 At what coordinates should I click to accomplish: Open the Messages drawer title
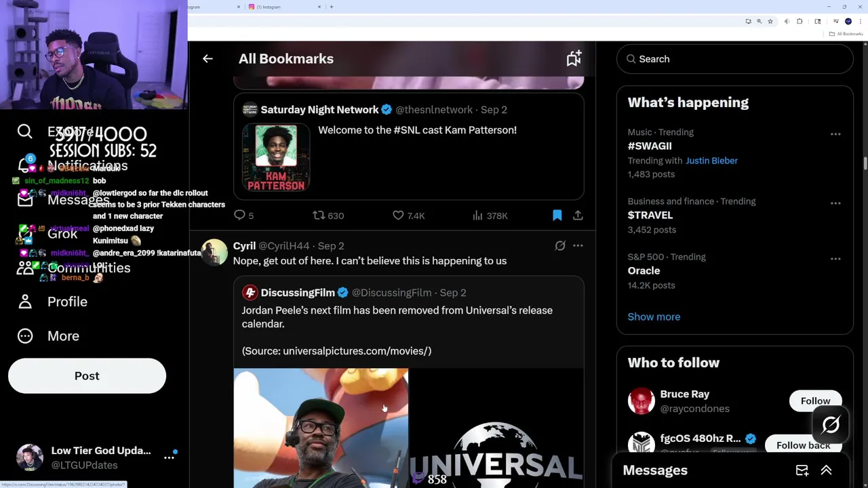click(655, 470)
